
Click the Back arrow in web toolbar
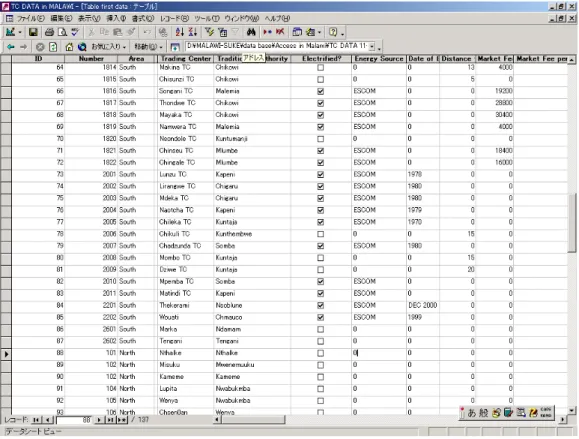coord(11,47)
